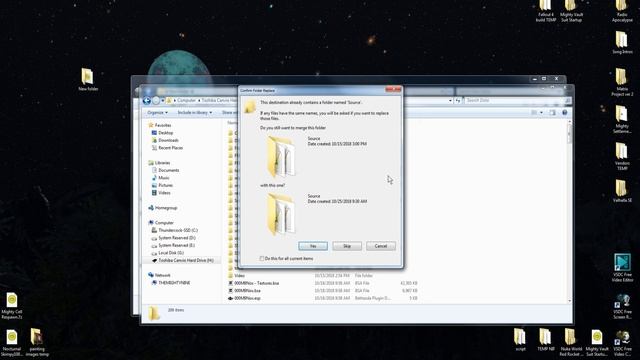Open System Reserved (D:) drive
Screen dimensions: 640x360
[177, 238]
